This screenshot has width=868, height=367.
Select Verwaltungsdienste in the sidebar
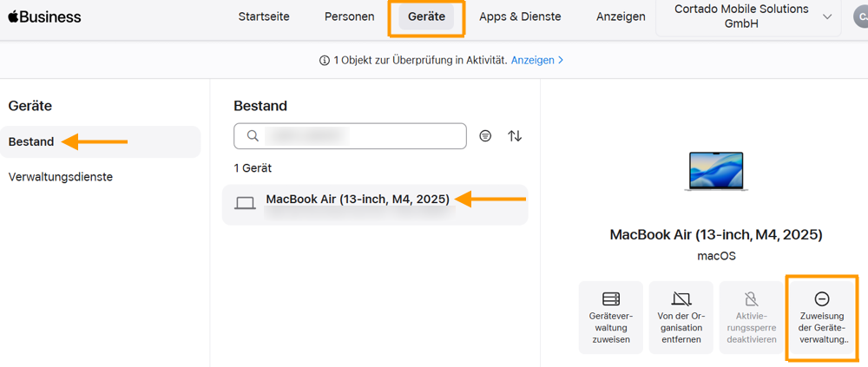tap(61, 177)
